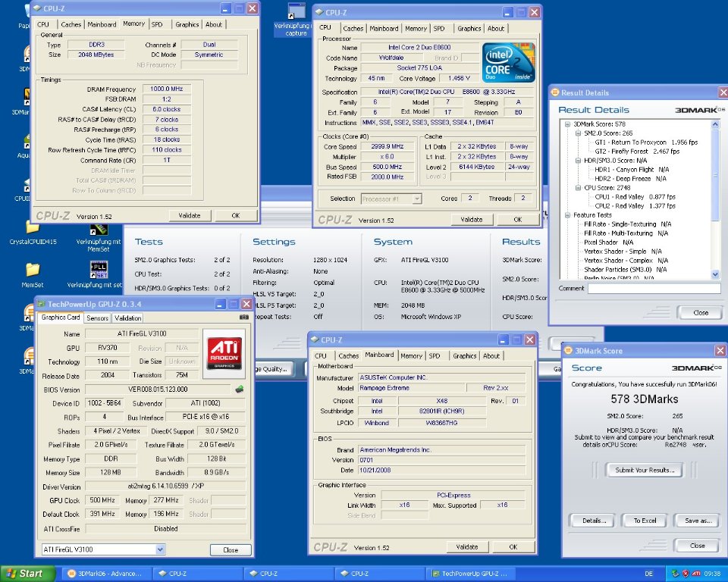Click the GPU-Z BIOS save chip icon
This screenshot has height=582, width=728.
[x=239, y=390]
